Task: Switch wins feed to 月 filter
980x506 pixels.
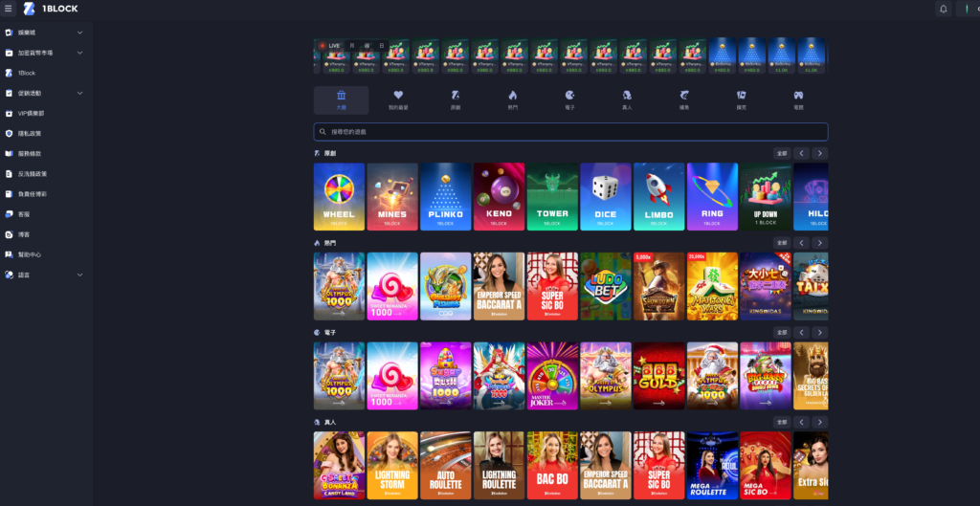Action: coord(351,45)
